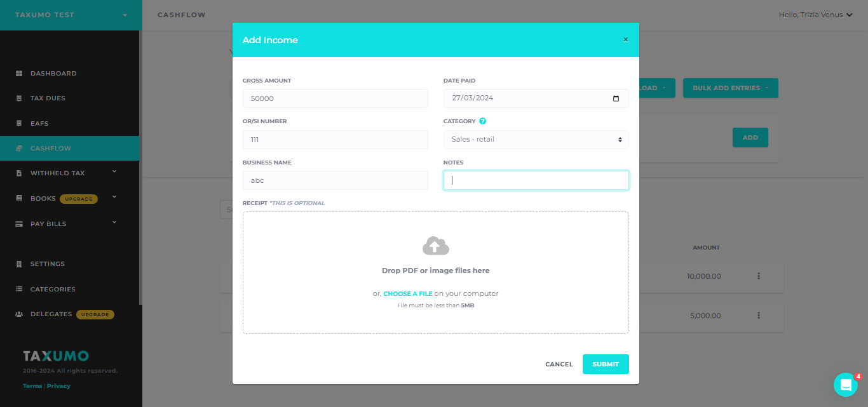Click the Books sidebar icon
The image size is (868, 407).
tap(19, 199)
